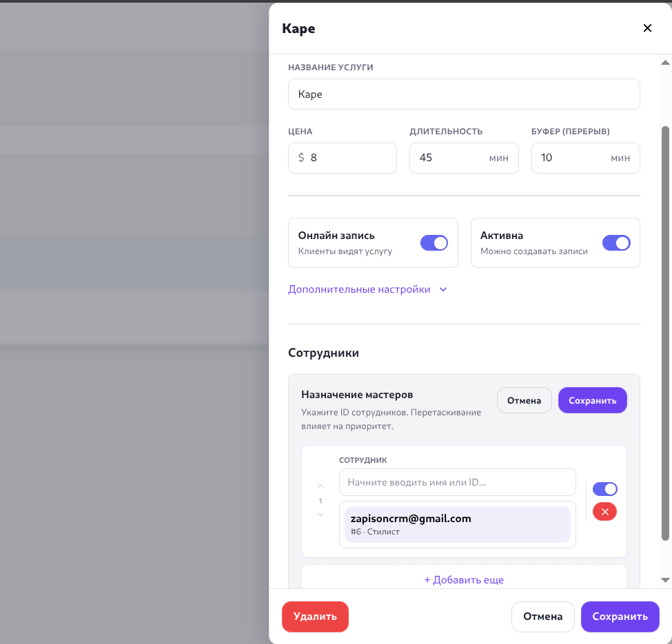Open the Сотрудник search field
Image resolution: width=672 pixels, height=644 pixels.
(x=457, y=482)
